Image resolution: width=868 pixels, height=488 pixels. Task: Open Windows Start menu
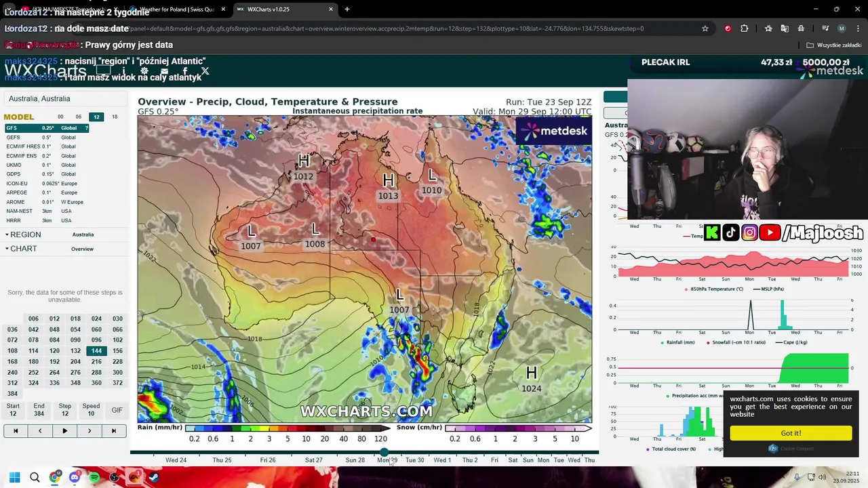point(14,477)
